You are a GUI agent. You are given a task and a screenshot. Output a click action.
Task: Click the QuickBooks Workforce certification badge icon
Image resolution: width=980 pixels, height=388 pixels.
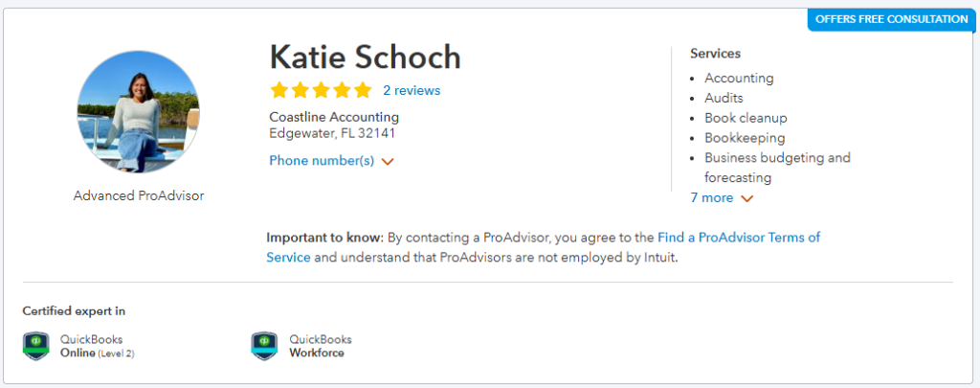[x=264, y=346]
